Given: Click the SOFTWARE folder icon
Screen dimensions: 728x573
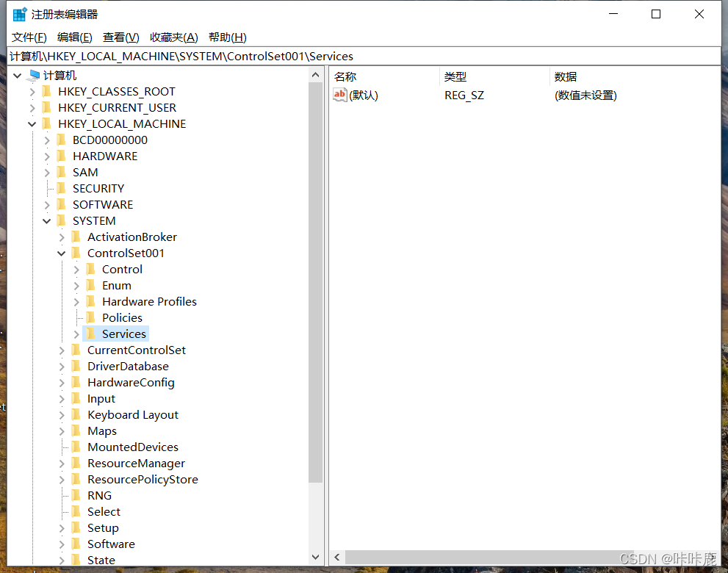Looking at the screenshot, I should [x=61, y=205].
